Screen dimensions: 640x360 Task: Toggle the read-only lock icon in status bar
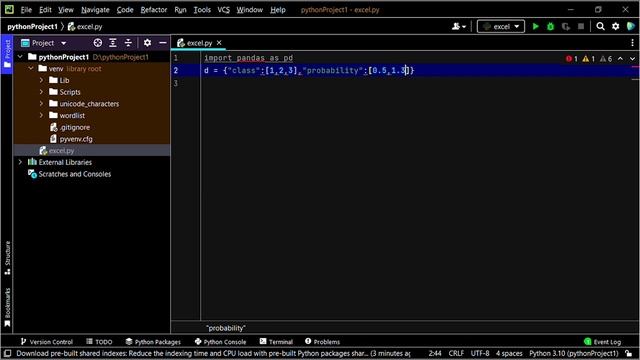pos(629,353)
